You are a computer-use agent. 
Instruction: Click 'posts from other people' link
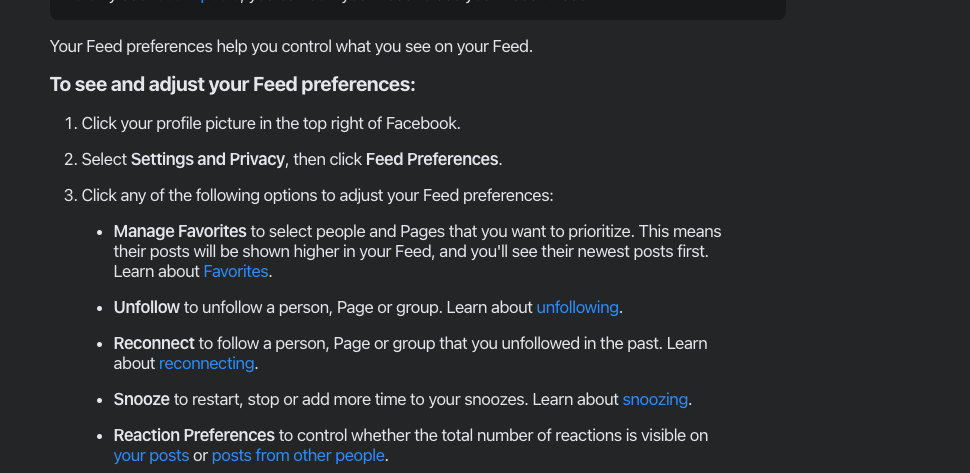click(x=298, y=456)
